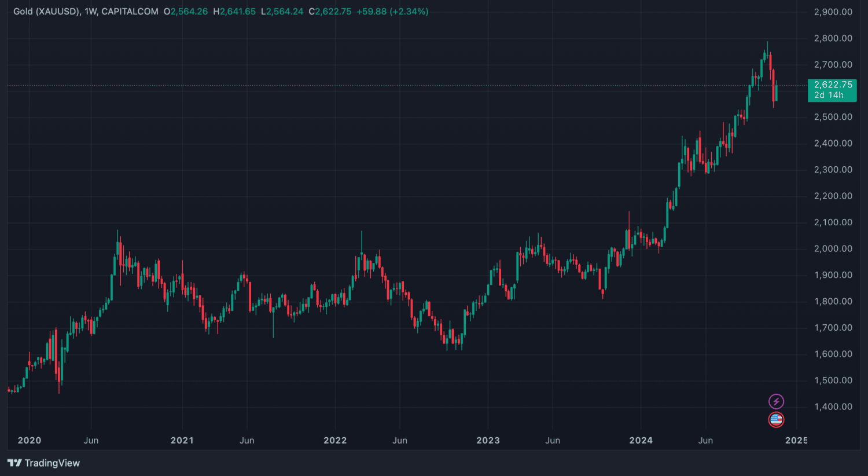This screenshot has height=476, width=868.
Task: Select 2022 on the time axis
Action: click(335, 440)
